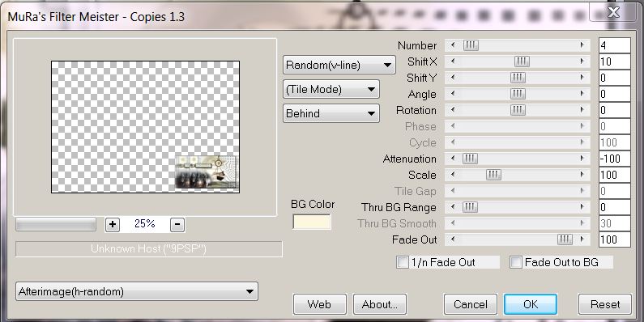Click the Scale slider right arrow
This screenshot has height=322, width=644.
[582, 175]
